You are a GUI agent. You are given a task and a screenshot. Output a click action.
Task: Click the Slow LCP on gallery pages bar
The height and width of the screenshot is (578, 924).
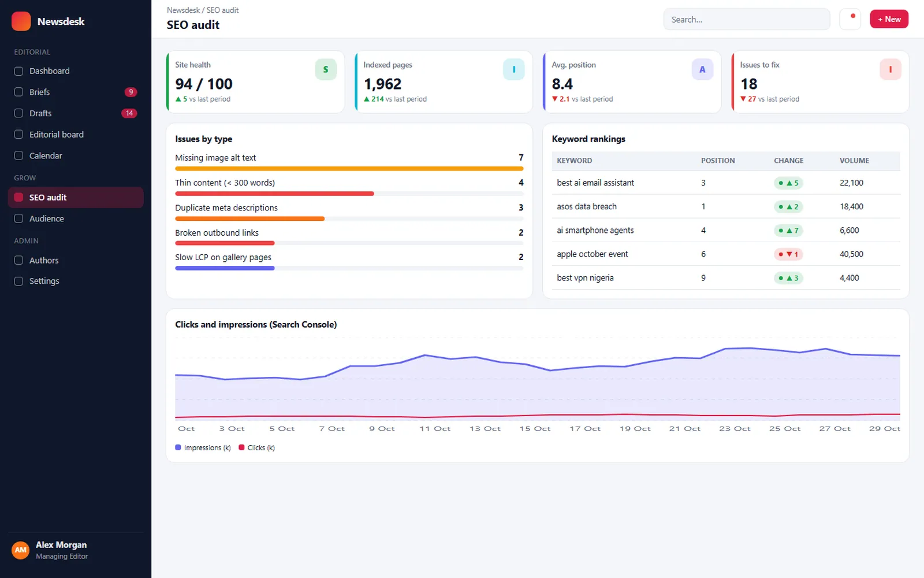tap(349, 268)
